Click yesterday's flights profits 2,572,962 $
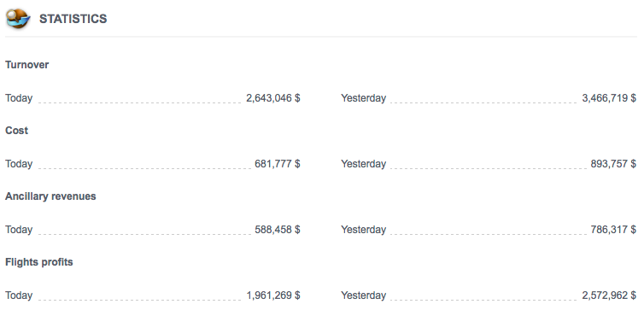Image resolution: width=644 pixels, height=310 pixels. click(x=609, y=295)
